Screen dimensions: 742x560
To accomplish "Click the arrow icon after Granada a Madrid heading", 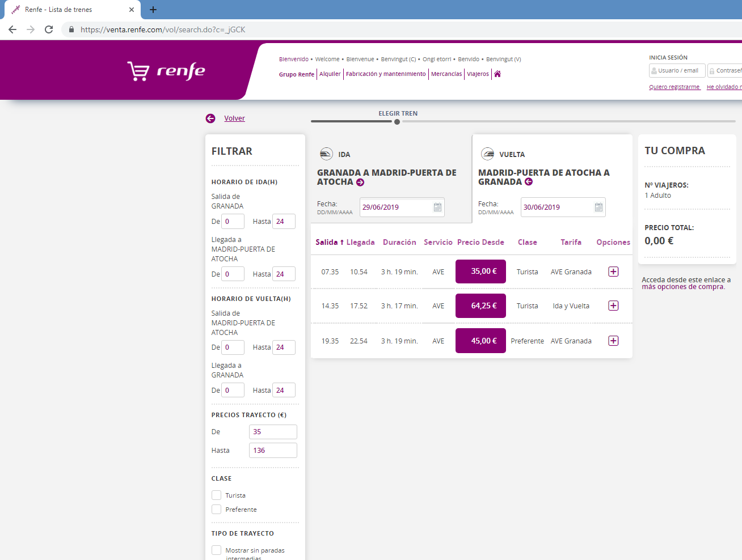I will coord(360,183).
